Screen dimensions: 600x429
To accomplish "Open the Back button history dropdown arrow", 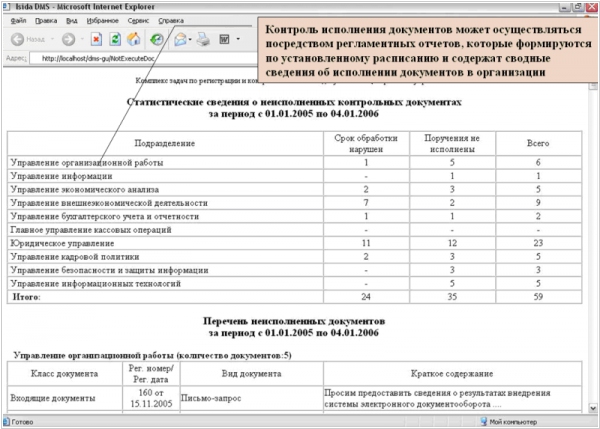I will [52, 40].
